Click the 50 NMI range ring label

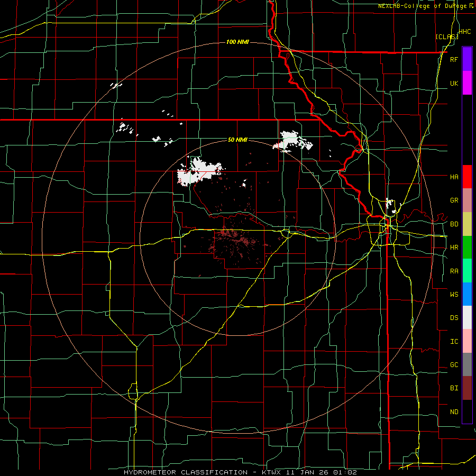pyautogui.click(x=237, y=140)
